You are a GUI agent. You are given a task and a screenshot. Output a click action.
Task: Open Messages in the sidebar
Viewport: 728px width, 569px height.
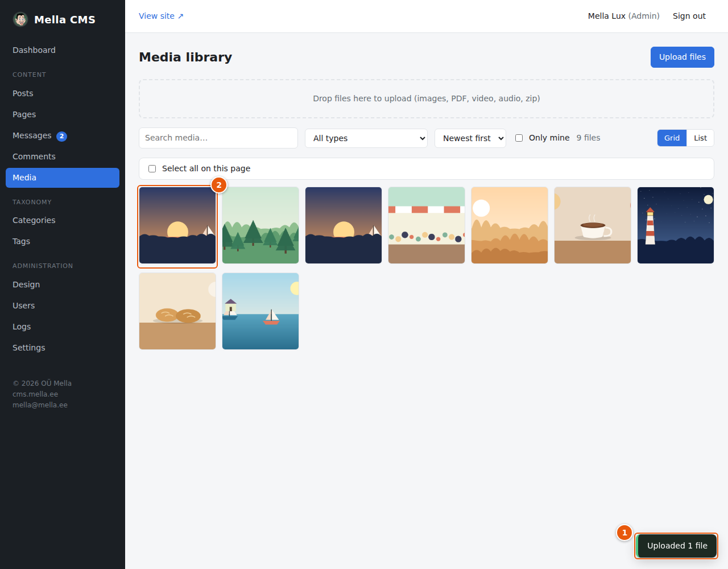[x=63, y=135]
